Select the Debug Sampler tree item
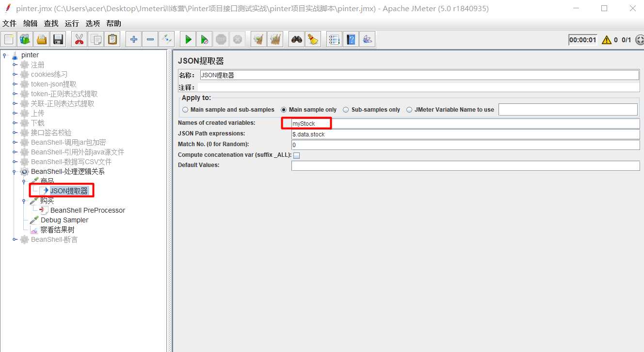This screenshot has width=644, height=352. click(64, 220)
